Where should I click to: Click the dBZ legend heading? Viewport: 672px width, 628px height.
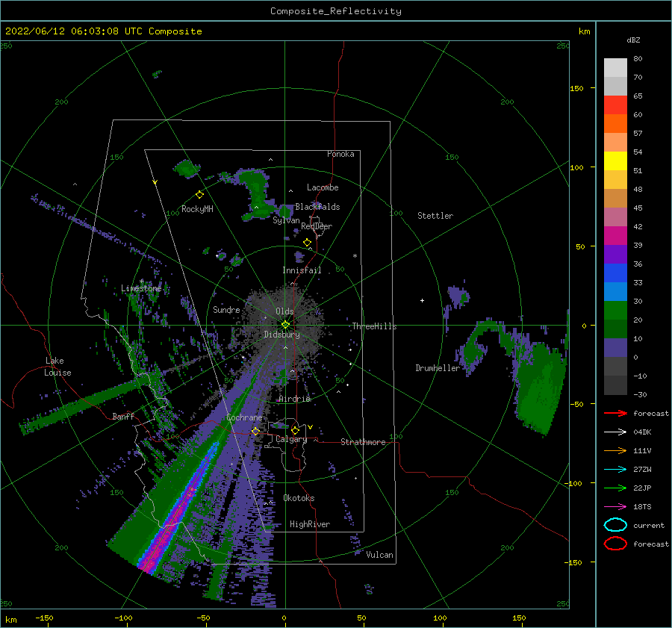coord(633,40)
